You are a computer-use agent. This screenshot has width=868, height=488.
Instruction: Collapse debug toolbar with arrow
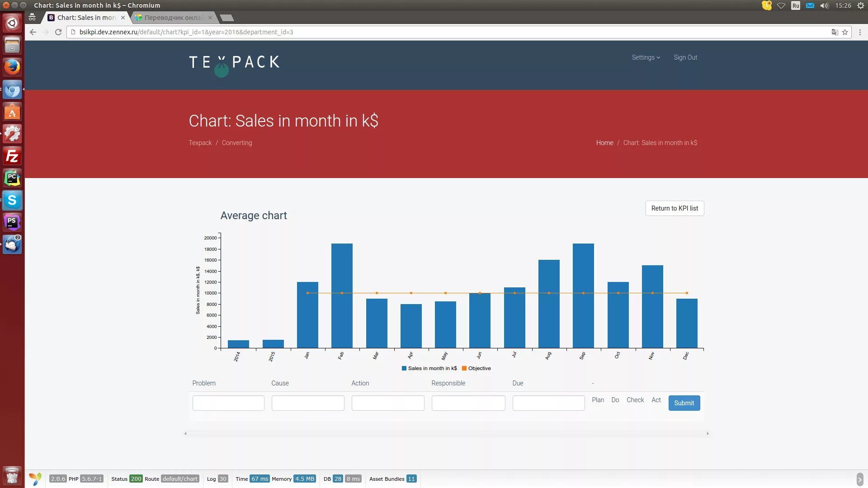[x=859, y=479]
